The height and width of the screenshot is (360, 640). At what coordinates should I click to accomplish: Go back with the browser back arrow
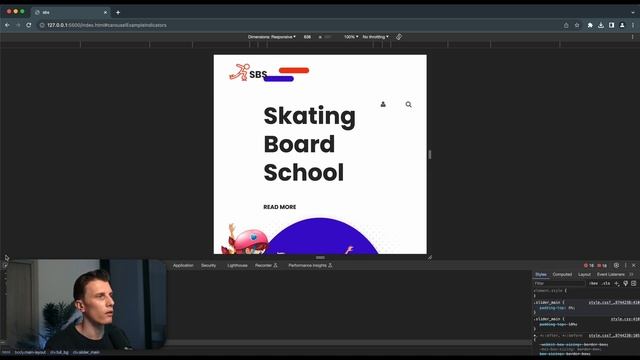[x=7, y=25]
